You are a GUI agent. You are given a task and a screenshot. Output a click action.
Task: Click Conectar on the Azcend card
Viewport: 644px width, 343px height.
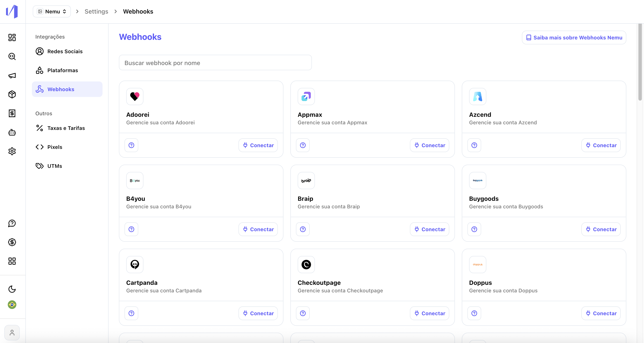[x=601, y=145]
